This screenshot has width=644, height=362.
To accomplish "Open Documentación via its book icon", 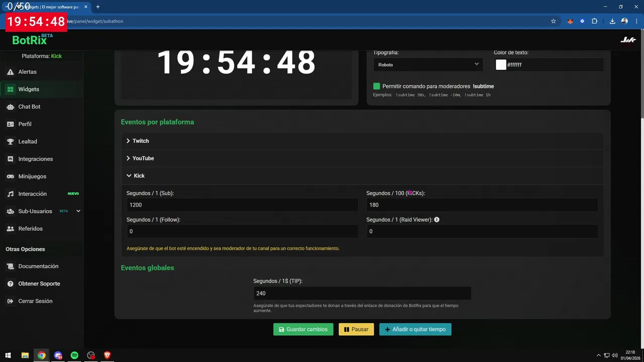I will pos(10,266).
